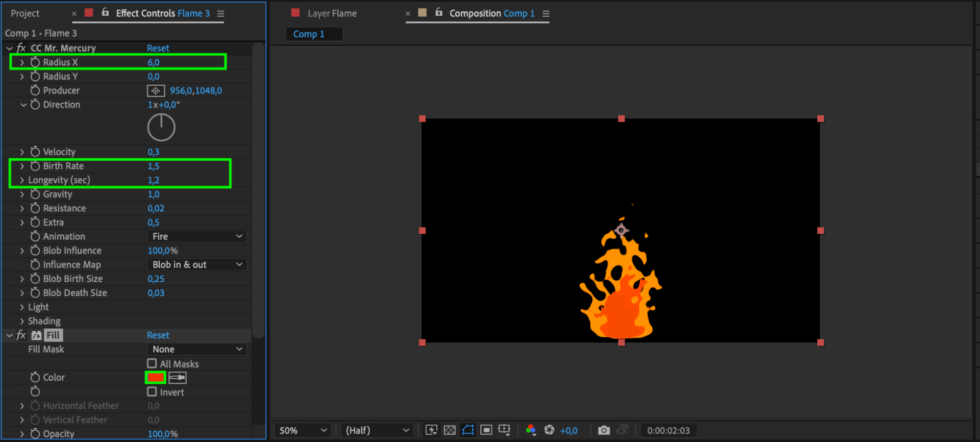Switch to the Layer Flame tab

pyautogui.click(x=332, y=14)
